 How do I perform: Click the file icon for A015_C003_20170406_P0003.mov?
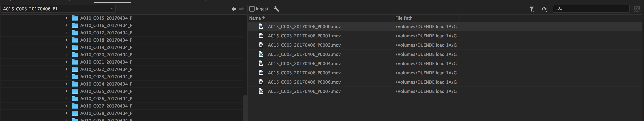tap(261, 54)
